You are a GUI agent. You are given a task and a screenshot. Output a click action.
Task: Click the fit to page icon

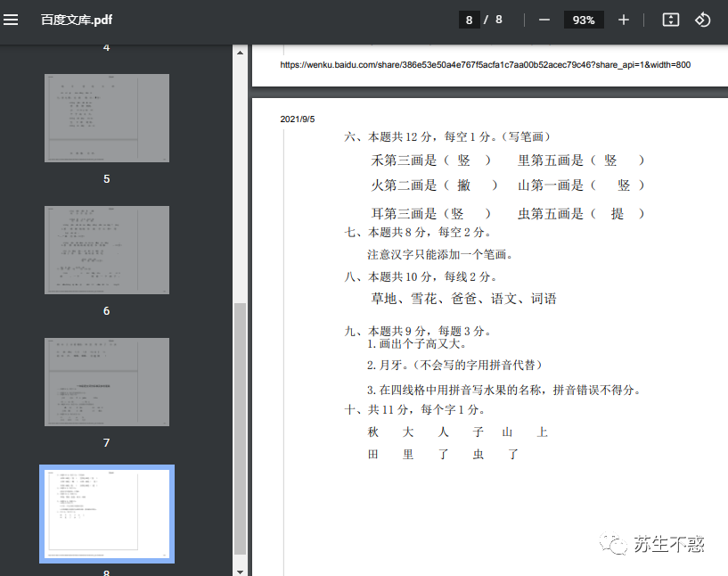[670, 20]
